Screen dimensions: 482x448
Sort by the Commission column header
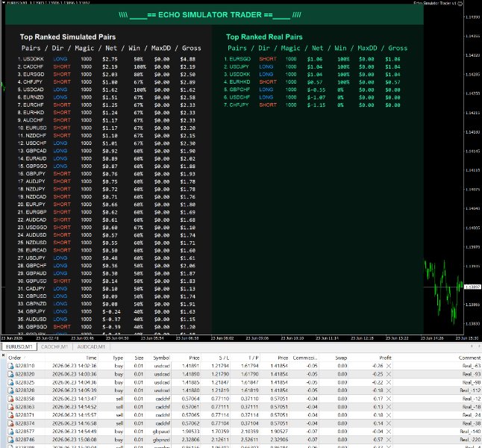(304, 358)
